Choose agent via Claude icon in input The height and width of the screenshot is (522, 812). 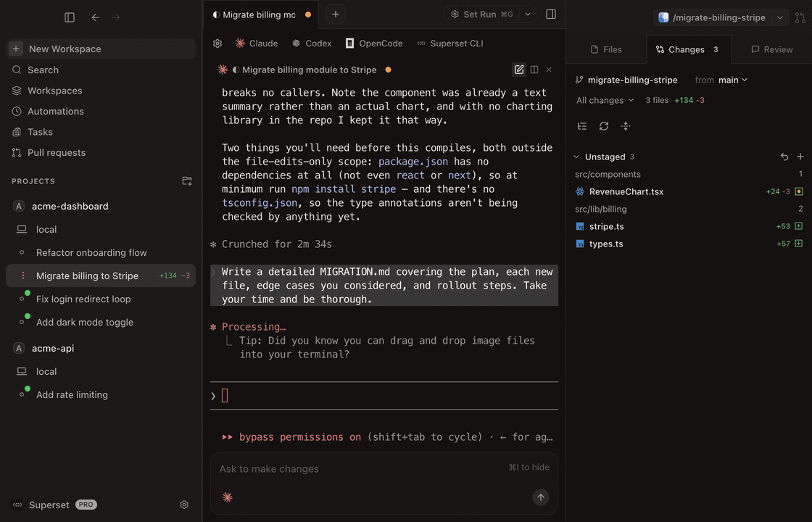point(228,497)
